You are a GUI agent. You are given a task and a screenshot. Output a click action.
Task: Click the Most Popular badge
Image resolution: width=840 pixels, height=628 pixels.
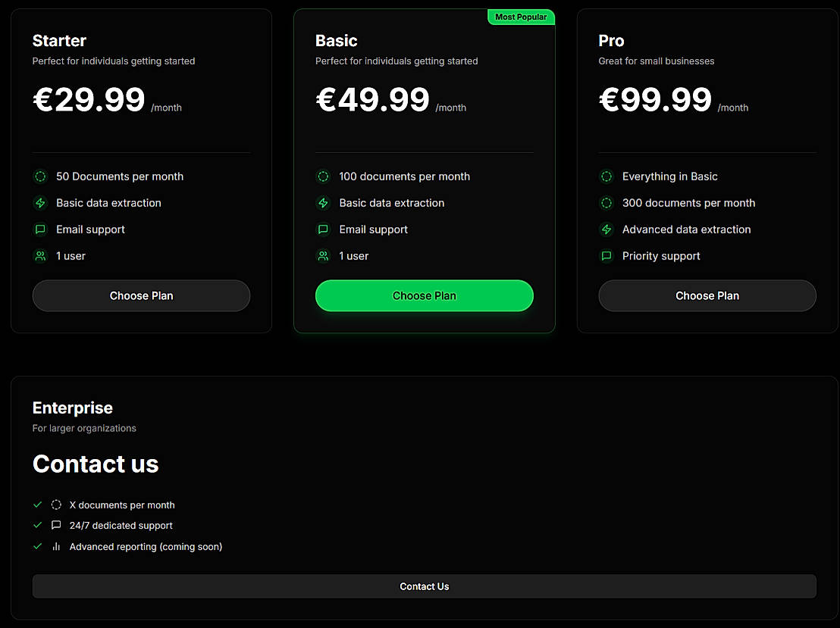pyautogui.click(x=521, y=17)
